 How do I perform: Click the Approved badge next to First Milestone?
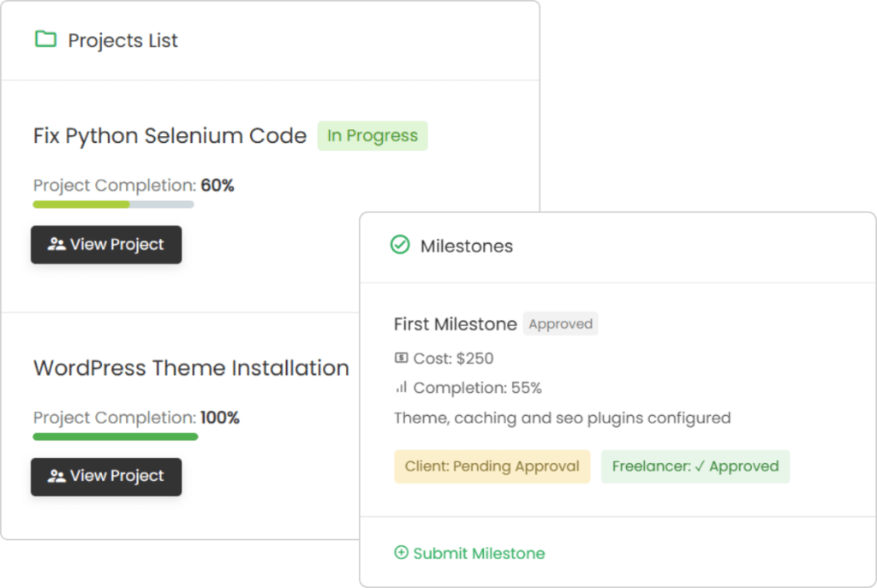561,324
